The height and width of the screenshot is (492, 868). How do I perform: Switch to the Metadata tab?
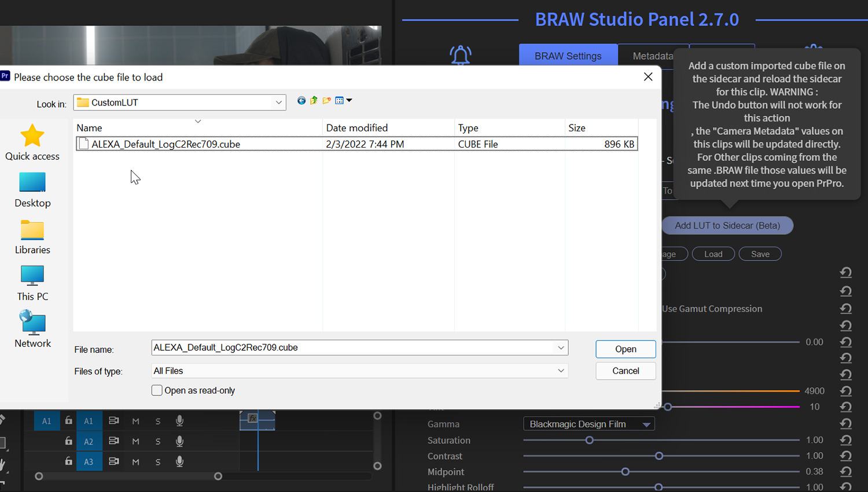[653, 56]
